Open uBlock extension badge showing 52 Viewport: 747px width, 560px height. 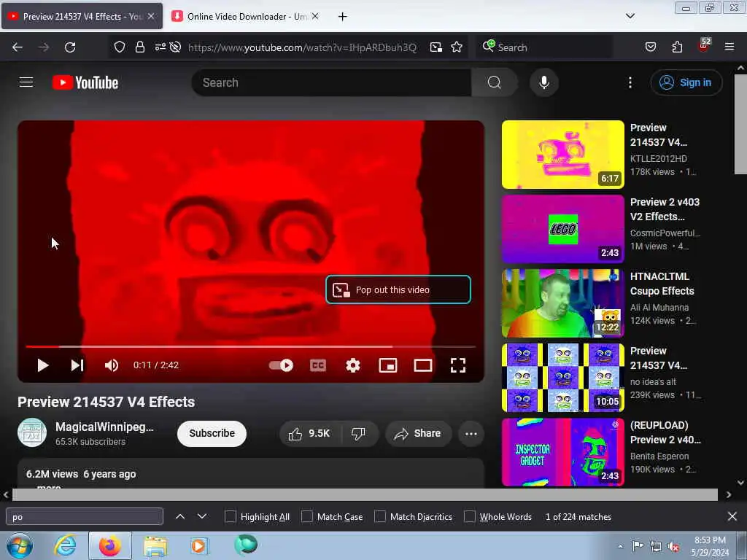[x=704, y=45]
